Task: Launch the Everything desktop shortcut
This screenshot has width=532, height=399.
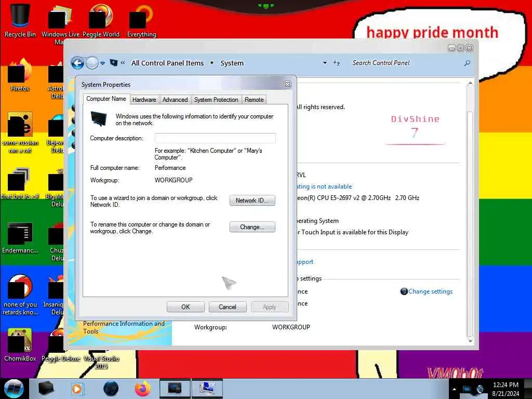Action: coord(141,20)
